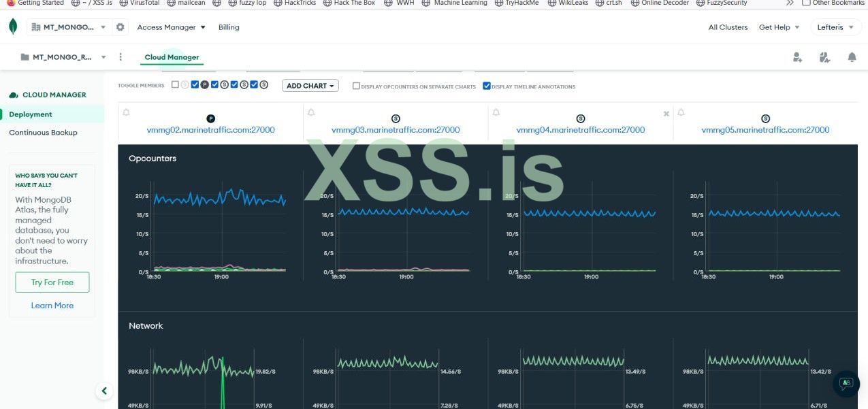Image resolution: width=868 pixels, height=409 pixels.
Task: Open the Other Bookmarks folder
Action: coord(833,3)
